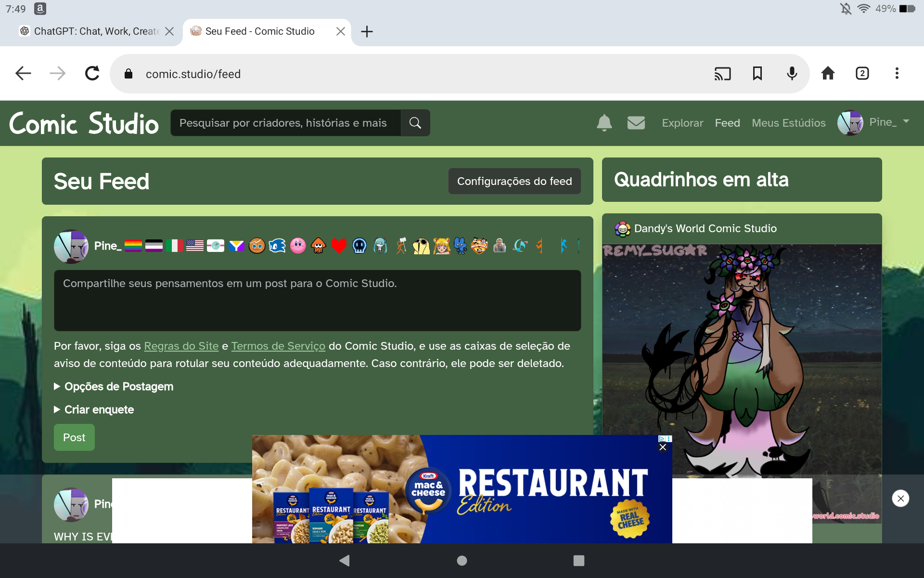Image resolution: width=924 pixels, height=578 pixels.
Task: Click the pink Kirby badge
Action: 298,246
